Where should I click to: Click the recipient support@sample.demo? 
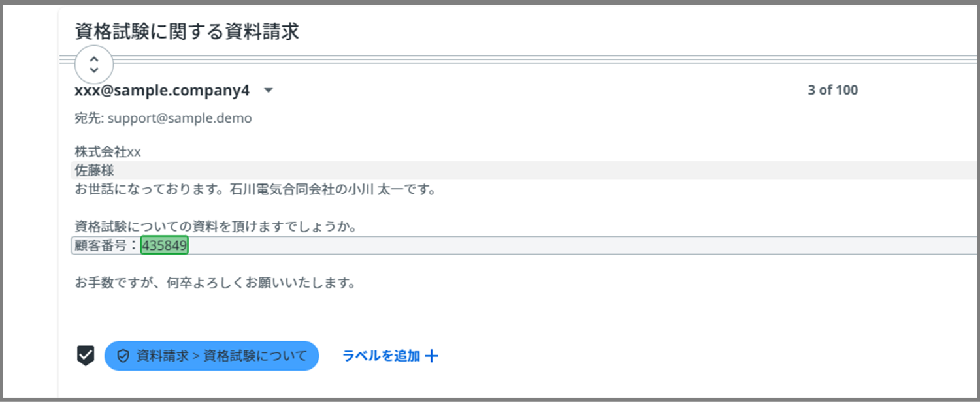point(180,119)
